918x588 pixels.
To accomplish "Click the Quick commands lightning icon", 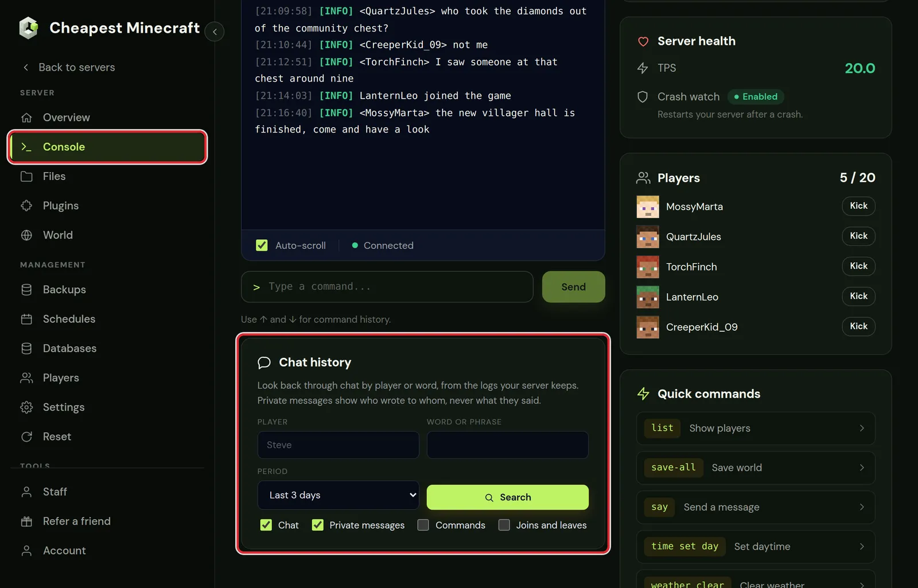I will click(643, 394).
